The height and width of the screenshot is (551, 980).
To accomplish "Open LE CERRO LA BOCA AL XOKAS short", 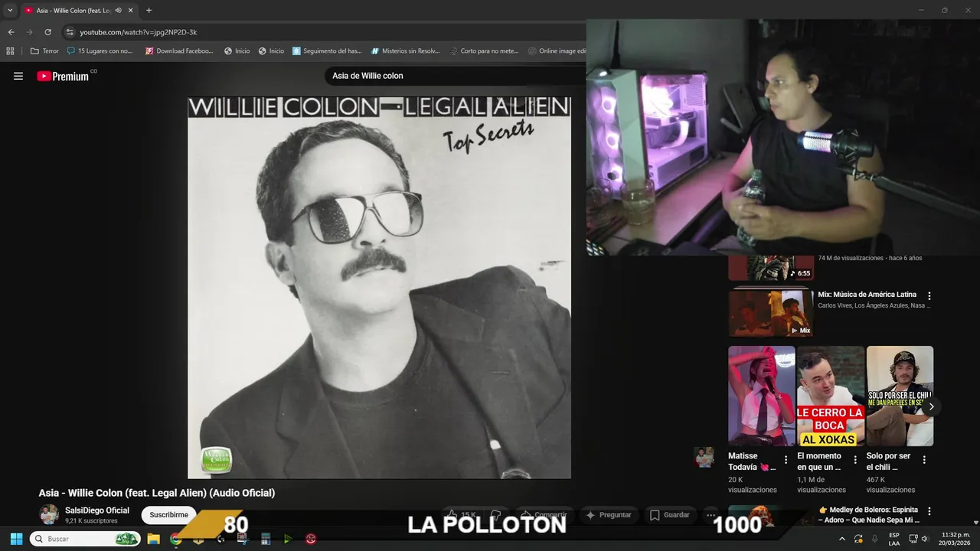I will [831, 396].
